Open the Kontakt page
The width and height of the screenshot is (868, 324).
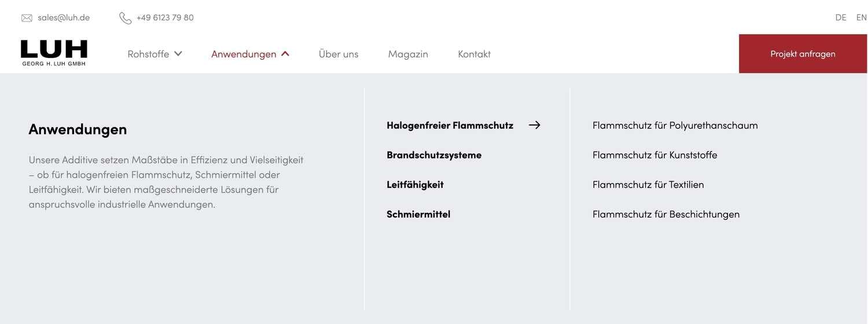[474, 54]
